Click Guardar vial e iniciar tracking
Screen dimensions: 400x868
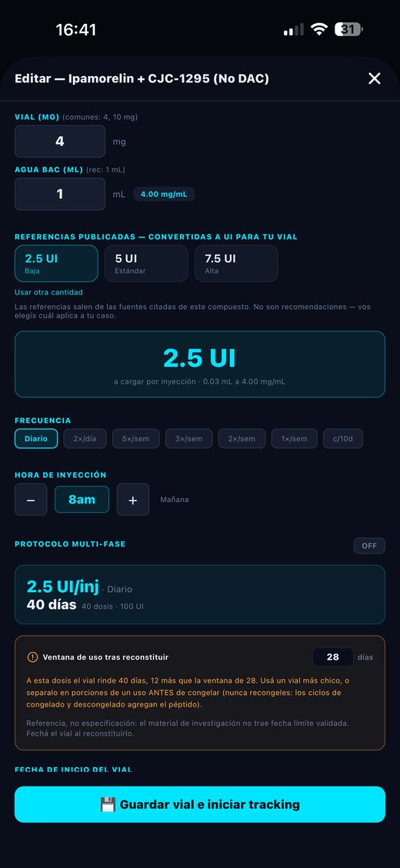pyautogui.click(x=200, y=804)
